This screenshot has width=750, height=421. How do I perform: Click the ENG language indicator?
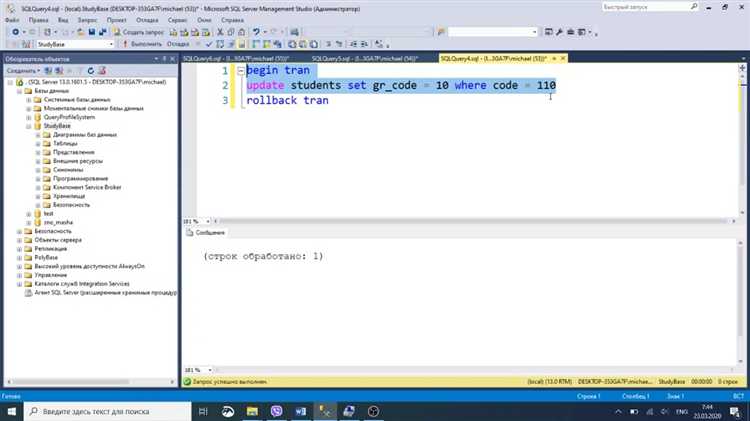tap(682, 411)
